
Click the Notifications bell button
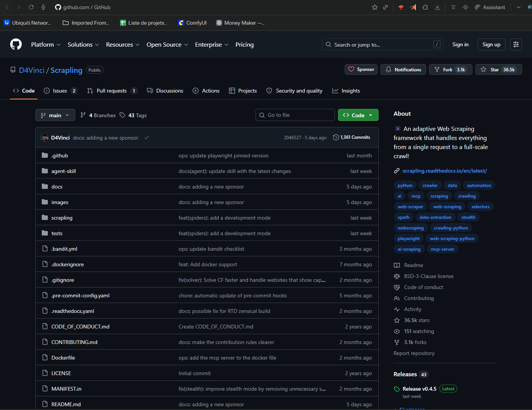tap(403, 69)
